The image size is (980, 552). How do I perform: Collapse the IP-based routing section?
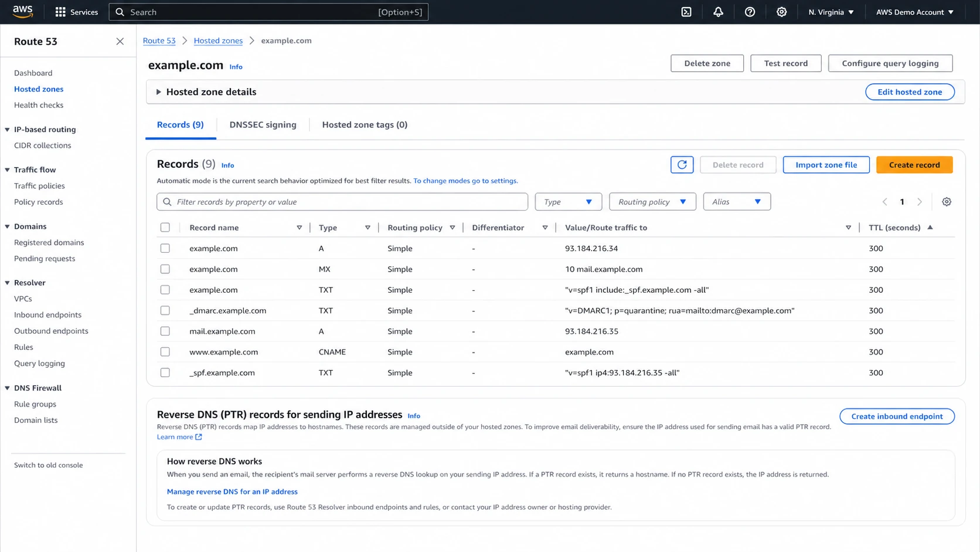pos(7,130)
